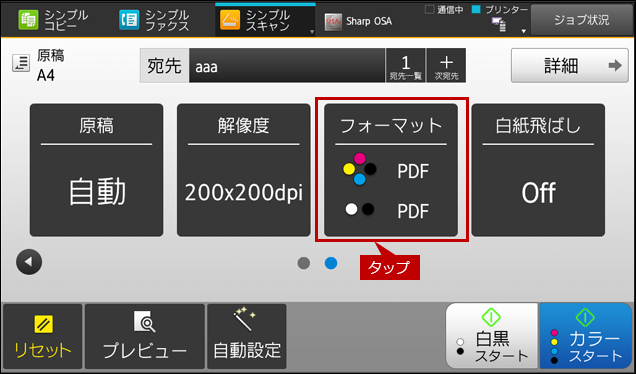This screenshot has height=374, width=636.
Task: Select the second blue page indicator dot
Action: [331, 263]
